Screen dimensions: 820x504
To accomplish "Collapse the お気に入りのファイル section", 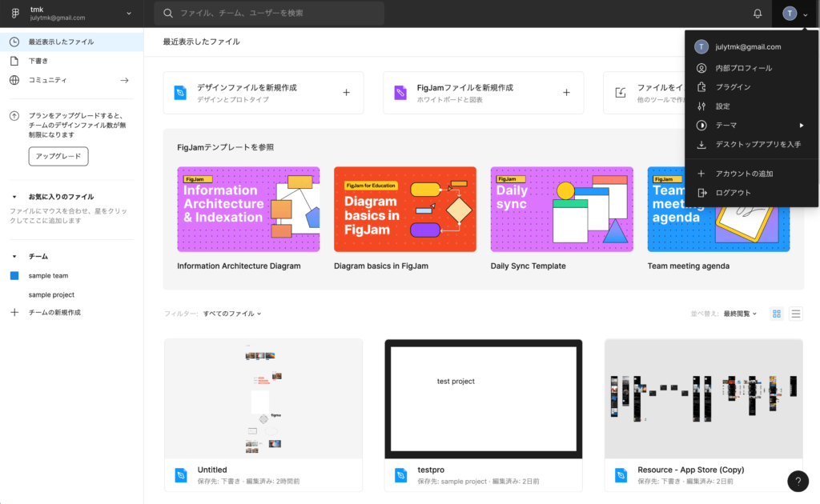I will click(14, 197).
